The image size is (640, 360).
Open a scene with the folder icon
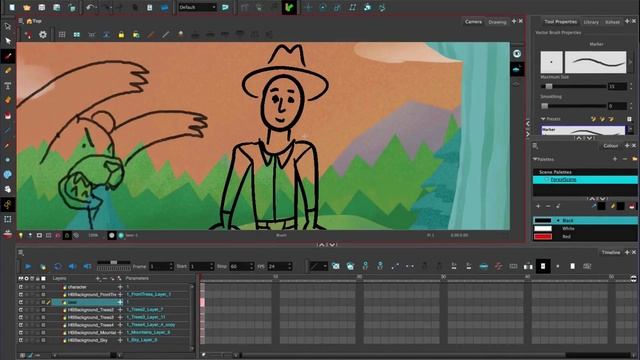click(27, 7)
